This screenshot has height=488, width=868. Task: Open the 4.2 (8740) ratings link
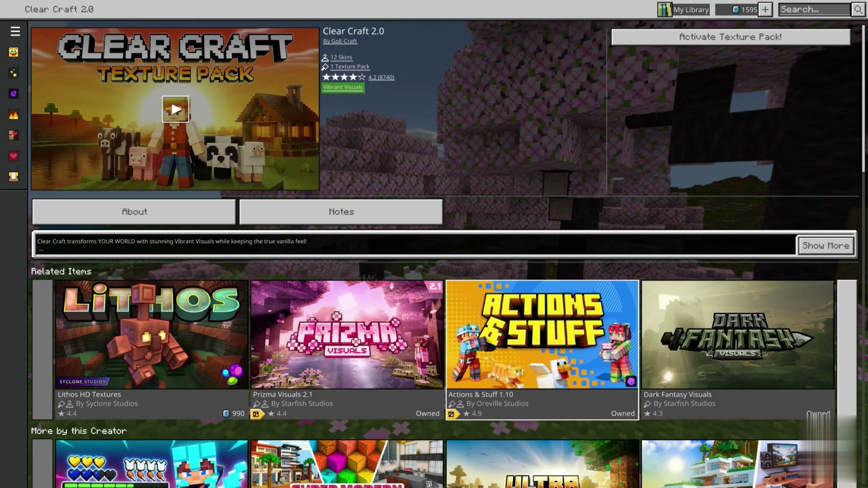tap(381, 77)
